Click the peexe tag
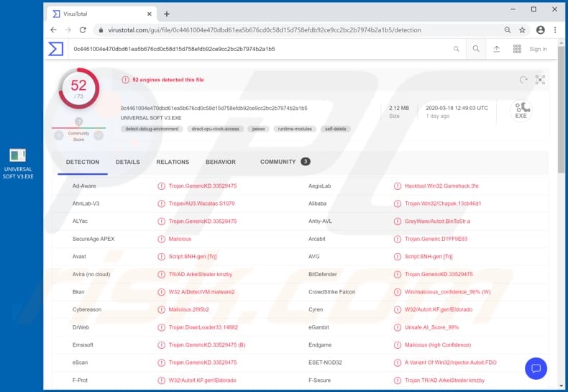 258,129
